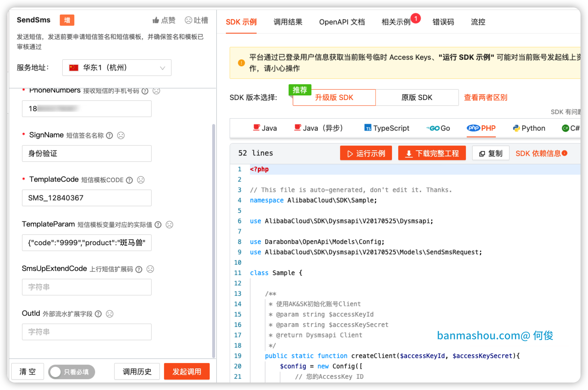Open 调用历史 button
Viewport: 588px width, 390px height.
coord(137,372)
